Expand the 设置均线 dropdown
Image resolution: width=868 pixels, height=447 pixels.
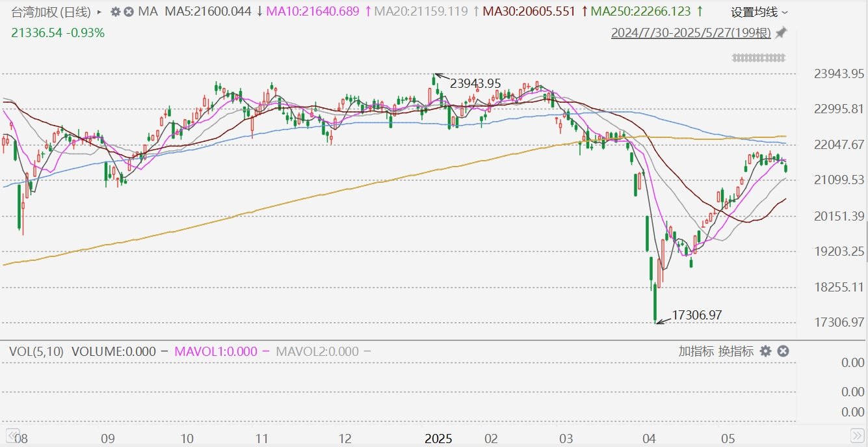tap(759, 12)
